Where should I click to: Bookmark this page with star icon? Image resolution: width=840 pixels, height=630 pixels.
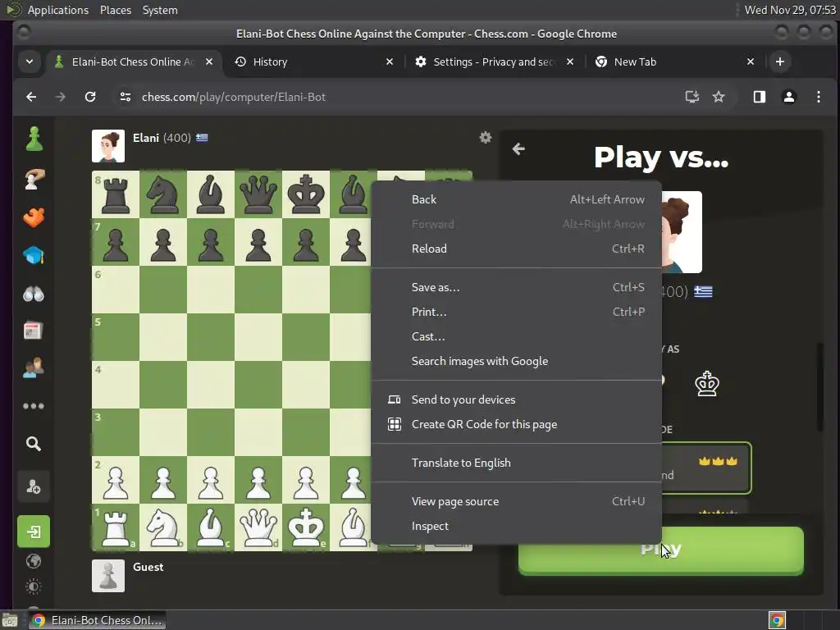click(719, 97)
